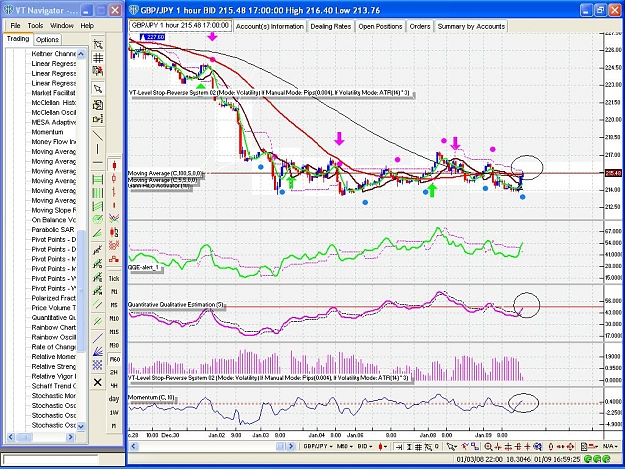Select Momentum indicator in list

(47, 132)
